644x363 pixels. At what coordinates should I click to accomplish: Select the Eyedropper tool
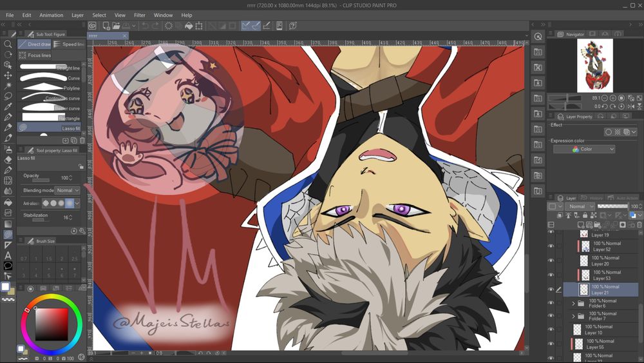[x=8, y=106]
